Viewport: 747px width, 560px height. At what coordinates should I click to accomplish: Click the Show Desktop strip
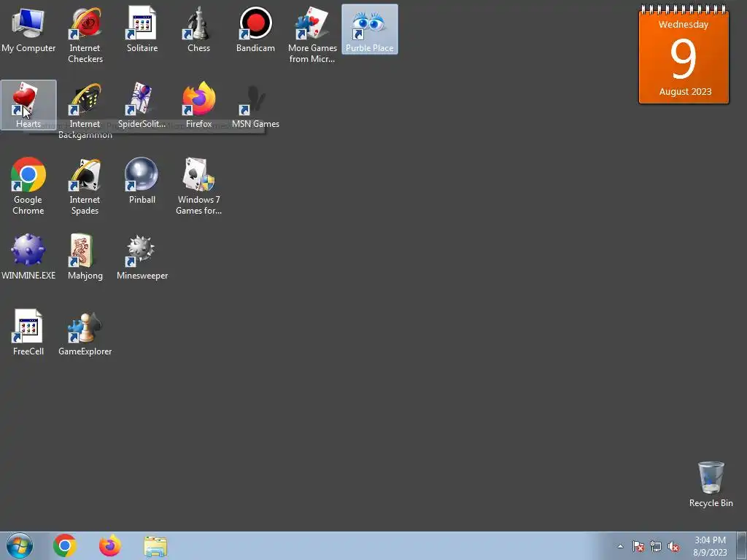742,545
